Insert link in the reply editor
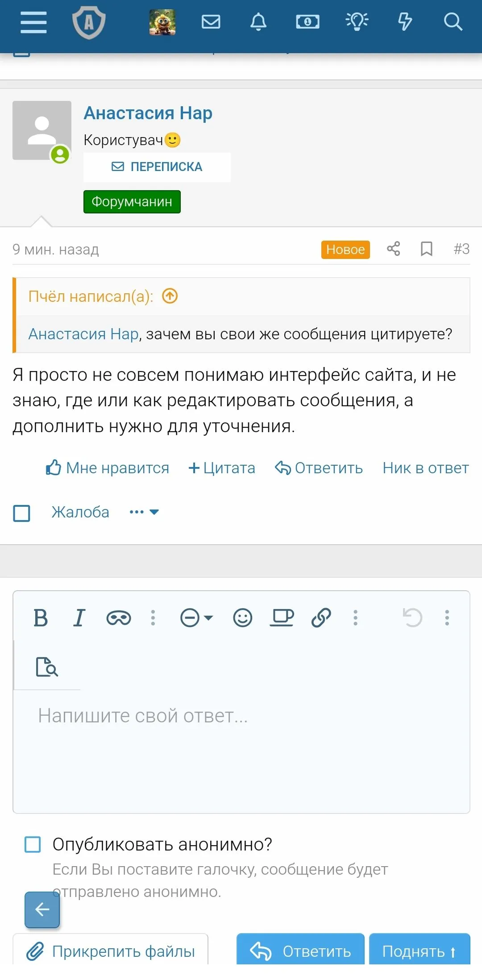 [x=321, y=618]
